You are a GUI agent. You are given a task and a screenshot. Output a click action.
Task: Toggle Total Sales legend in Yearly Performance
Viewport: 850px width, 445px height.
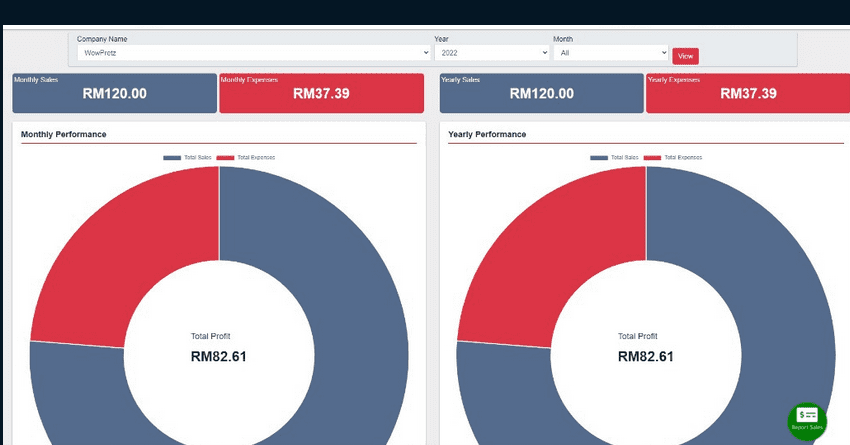[x=614, y=158]
